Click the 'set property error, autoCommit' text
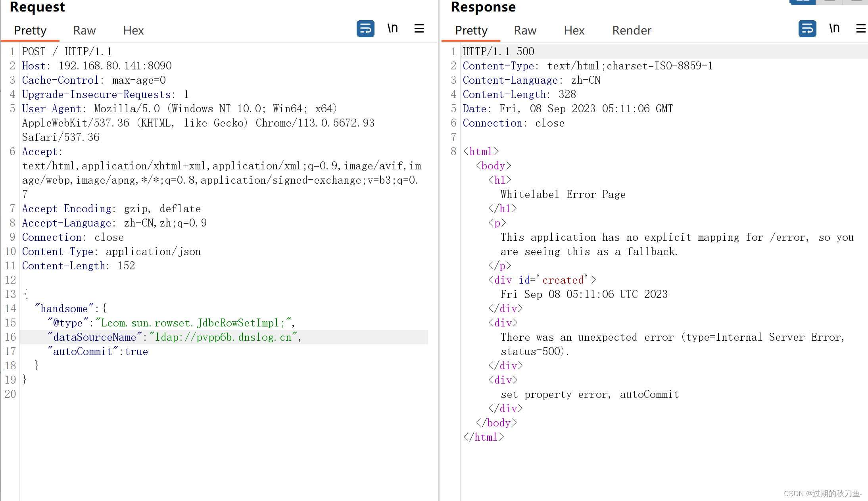This screenshot has height=501, width=868. (590, 394)
